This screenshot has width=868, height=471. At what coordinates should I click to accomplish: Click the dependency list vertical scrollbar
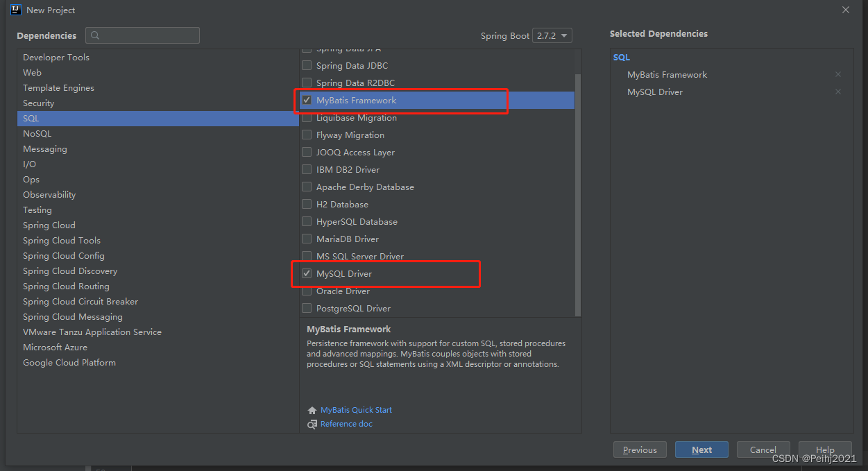[578, 194]
